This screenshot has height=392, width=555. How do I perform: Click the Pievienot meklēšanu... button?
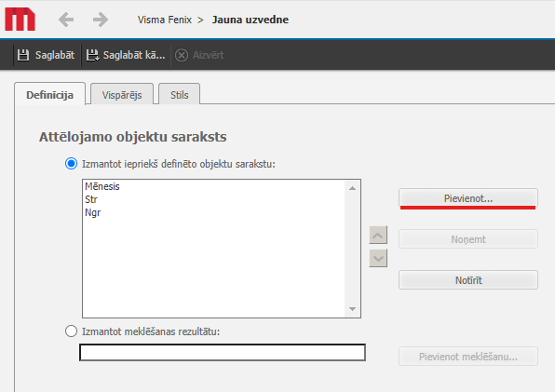point(468,357)
